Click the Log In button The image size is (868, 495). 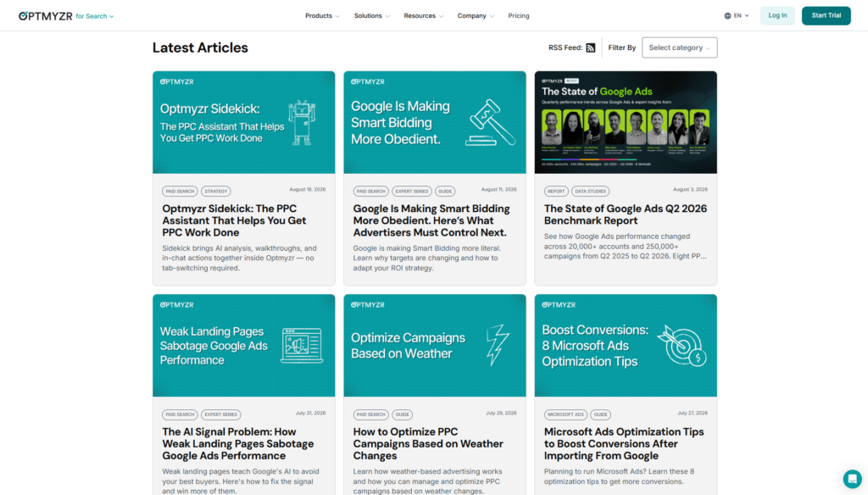coord(777,15)
